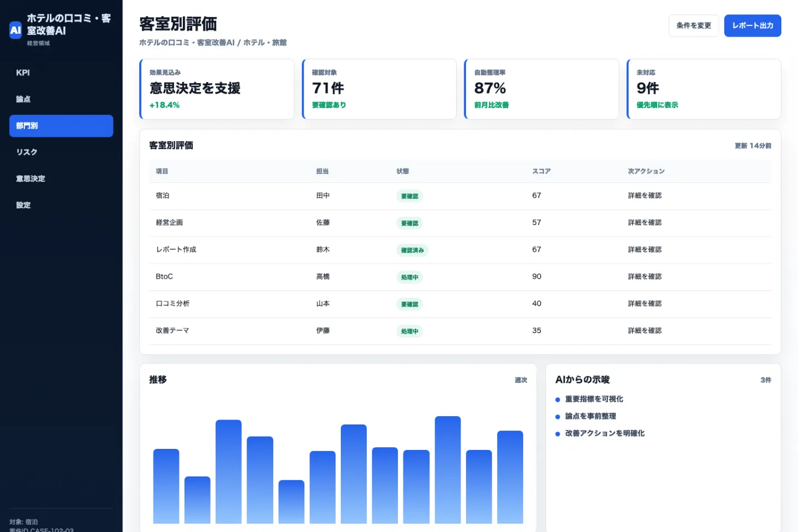
Task: Click the 改善アクションを明確化 suggestion
Action: tap(605, 433)
